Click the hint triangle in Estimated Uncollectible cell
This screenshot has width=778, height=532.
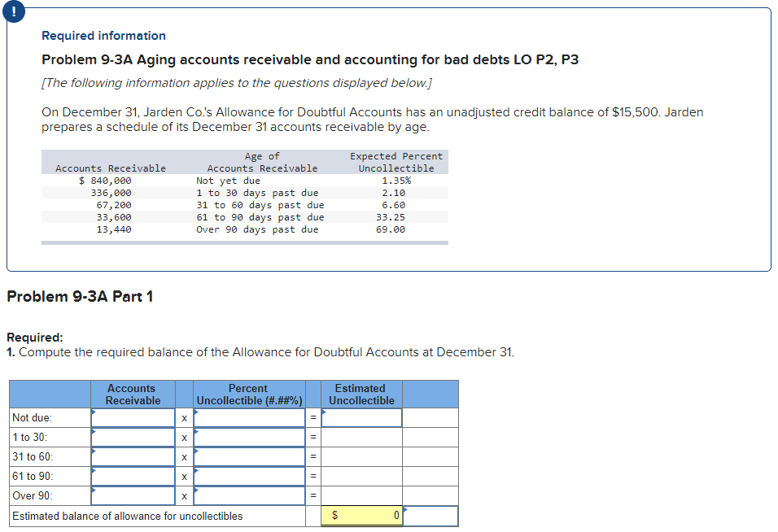(325, 412)
